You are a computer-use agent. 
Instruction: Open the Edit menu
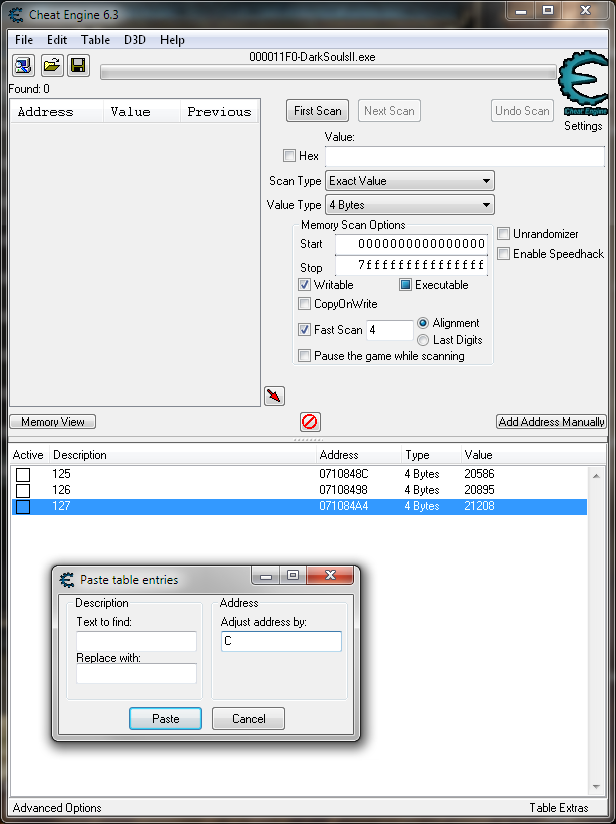57,40
